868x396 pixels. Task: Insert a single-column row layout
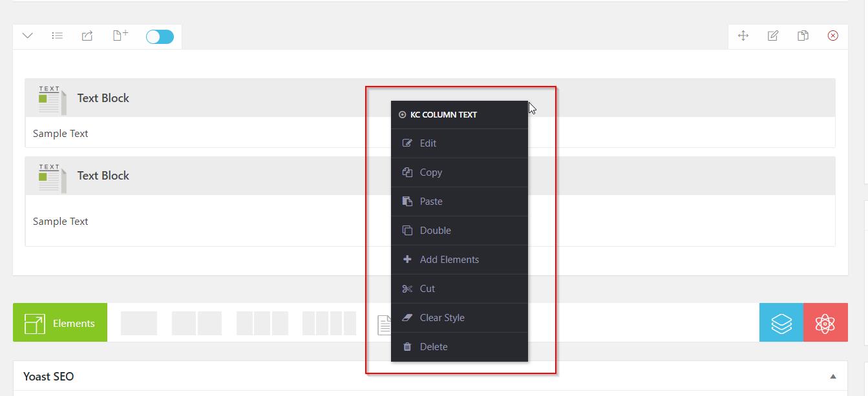(139, 323)
